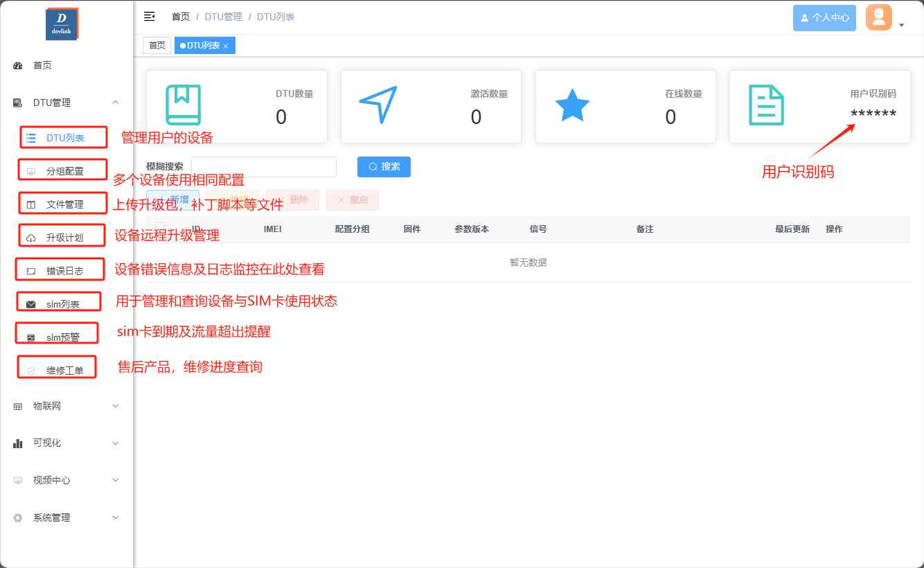Screen dimensions: 924x568
Task: Open 分组配置 in the sidebar
Action: (x=64, y=171)
